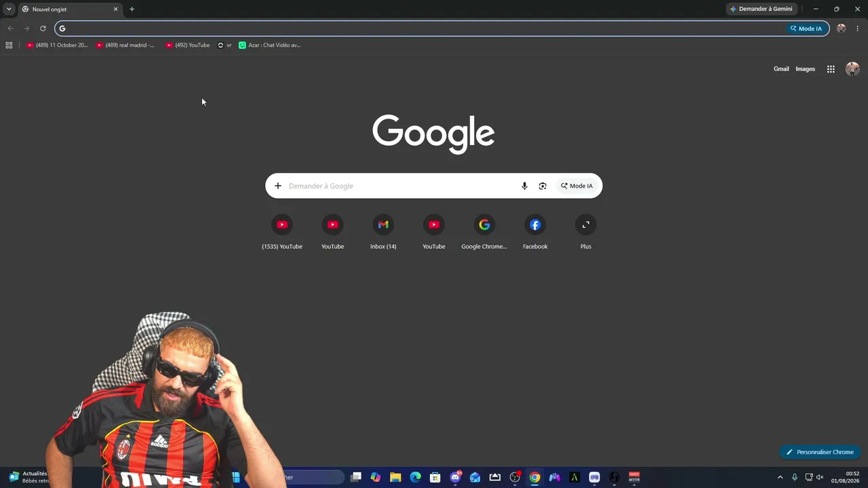Image resolution: width=868 pixels, height=488 pixels.
Task: Launch Microsoft Edge from the taskbar
Action: 416,477
